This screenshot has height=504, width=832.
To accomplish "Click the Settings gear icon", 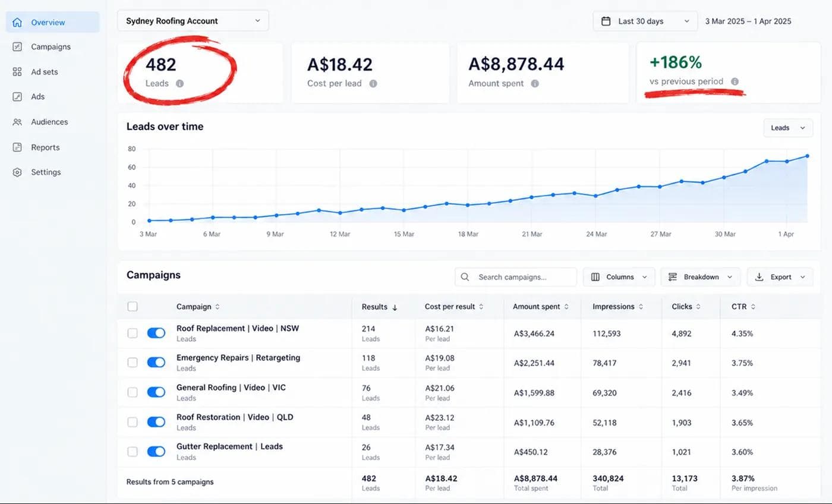I will [17, 172].
